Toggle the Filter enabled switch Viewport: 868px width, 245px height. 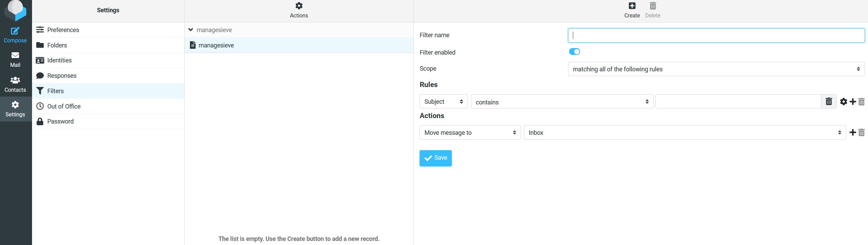tap(574, 52)
